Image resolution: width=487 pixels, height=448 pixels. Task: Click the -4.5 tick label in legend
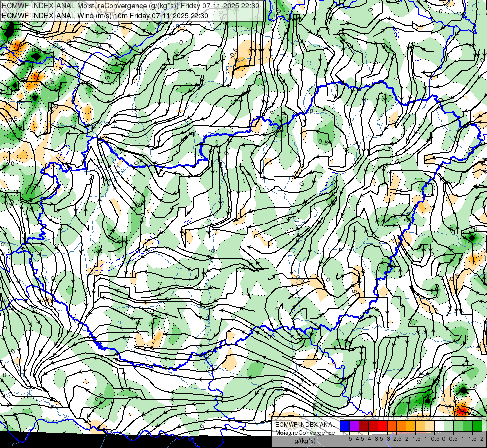pos(359,439)
